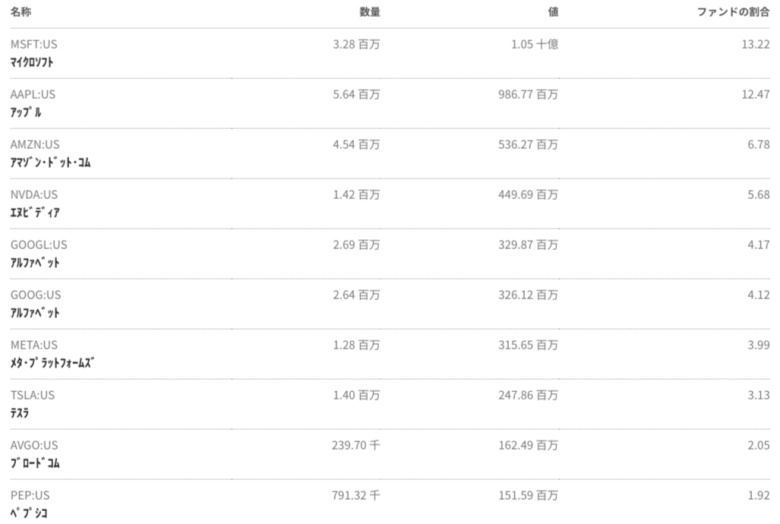The height and width of the screenshot is (524, 780).
Task: Click the 1.05 十億 value for Microsoft
Action: pyautogui.click(x=535, y=44)
